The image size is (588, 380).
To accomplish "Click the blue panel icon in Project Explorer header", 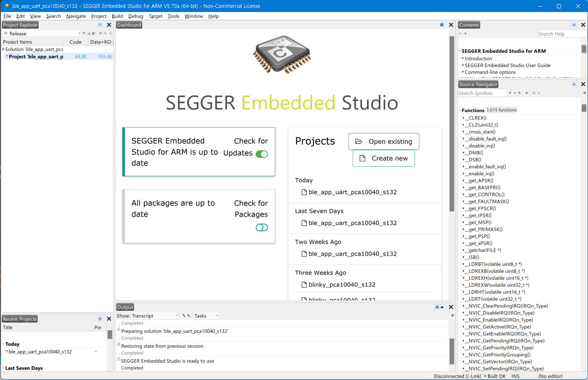I will point(100,25).
